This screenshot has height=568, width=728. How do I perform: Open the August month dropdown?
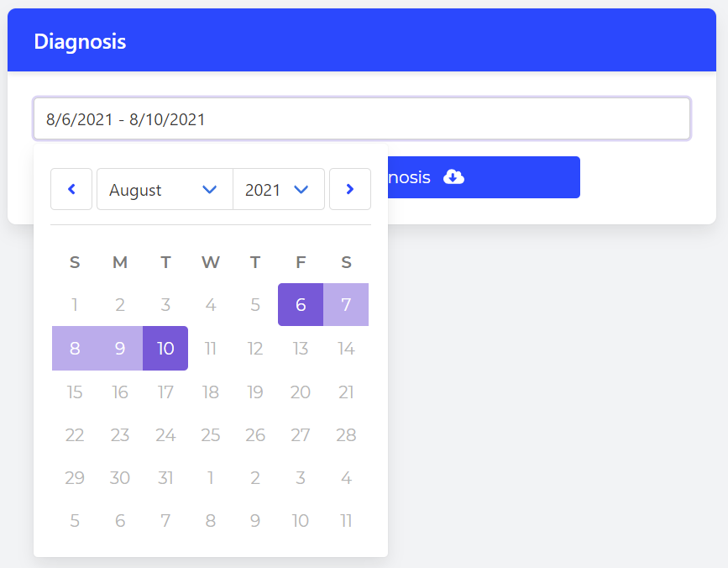165,189
